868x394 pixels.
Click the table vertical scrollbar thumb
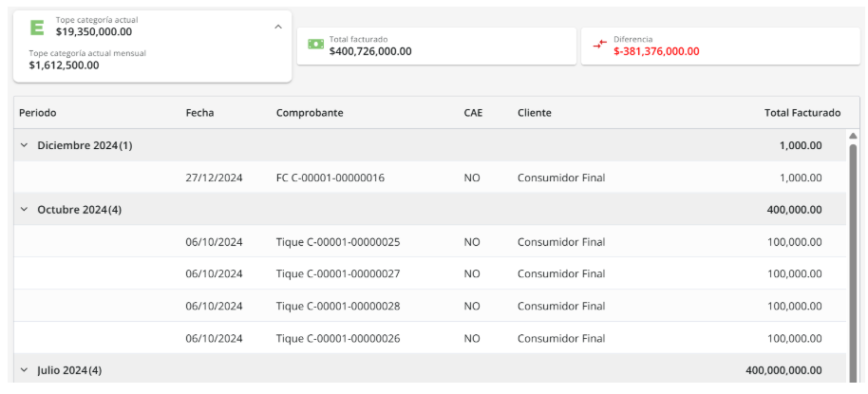pyautogui.click(x=853, y=256)
